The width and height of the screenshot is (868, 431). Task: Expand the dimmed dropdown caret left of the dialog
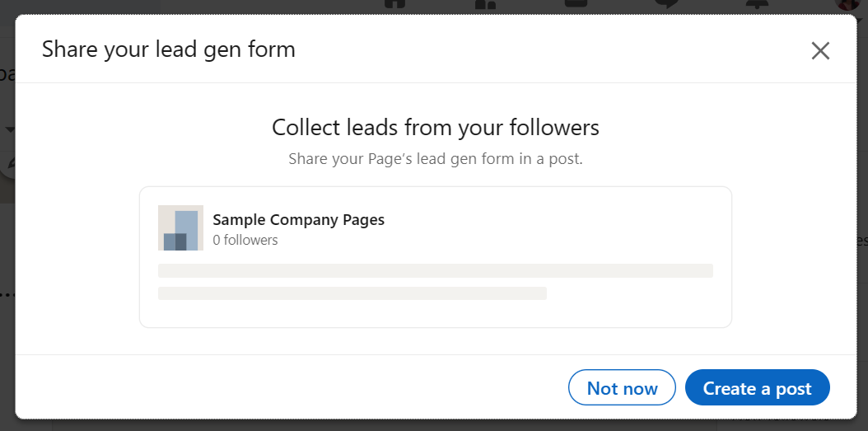[x=10, y=129]
